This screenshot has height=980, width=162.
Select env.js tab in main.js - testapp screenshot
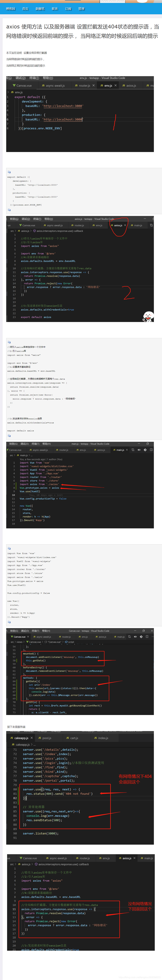[x=81, y=450]
